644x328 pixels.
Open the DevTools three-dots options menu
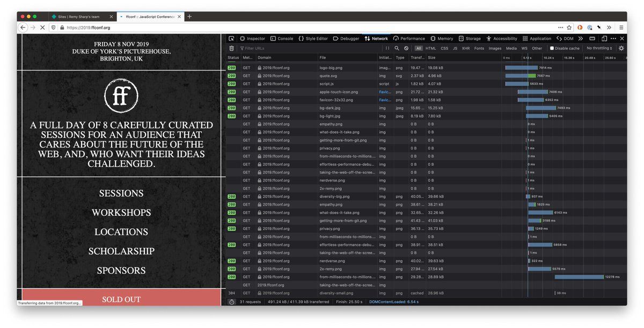click(613, 39)
